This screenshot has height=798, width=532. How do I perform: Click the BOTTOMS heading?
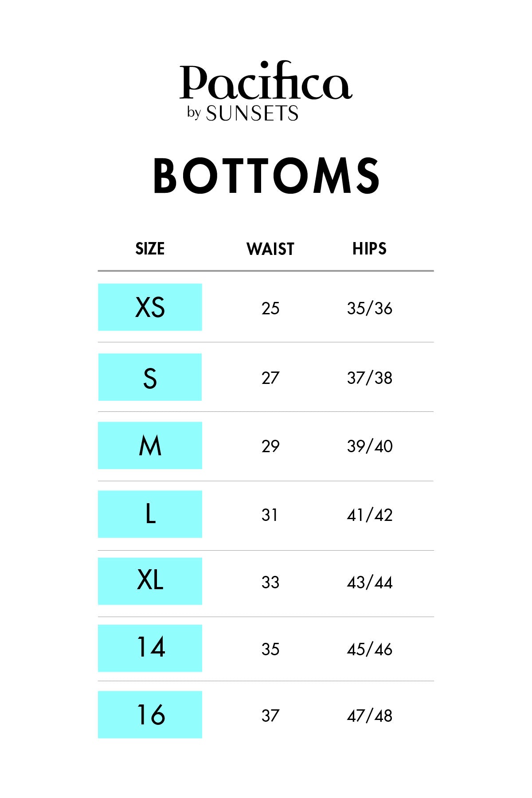coord(266,176)
